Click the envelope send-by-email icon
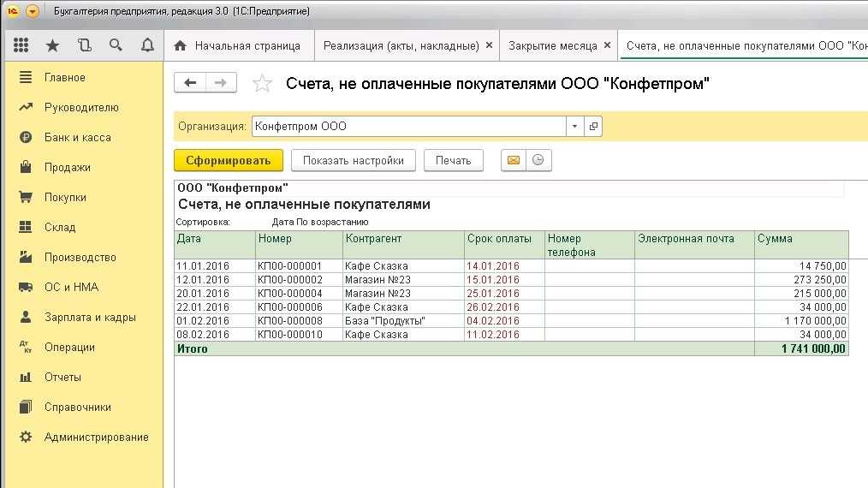The image size is (868, 488). (514, 160)
